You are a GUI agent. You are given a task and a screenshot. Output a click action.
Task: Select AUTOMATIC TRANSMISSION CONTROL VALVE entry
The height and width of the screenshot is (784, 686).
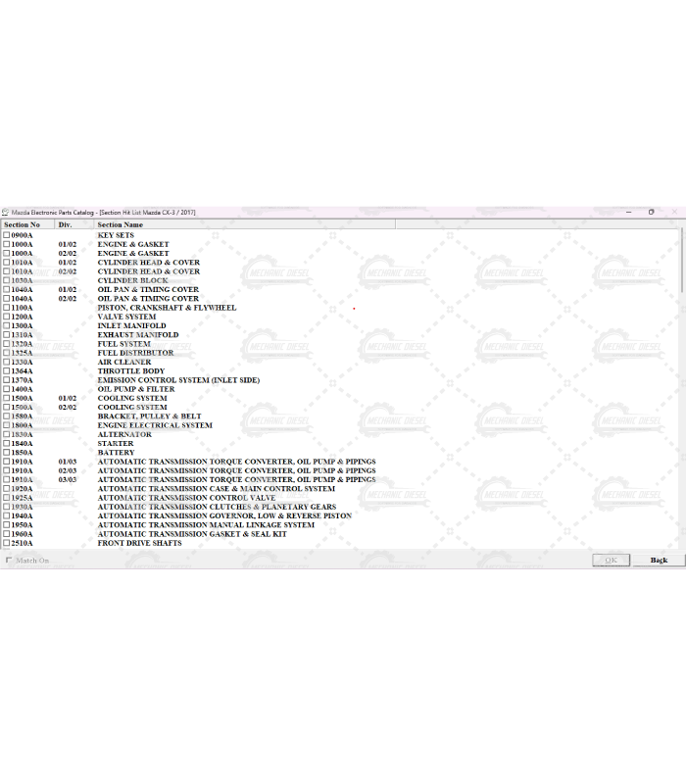click(186, 498)
